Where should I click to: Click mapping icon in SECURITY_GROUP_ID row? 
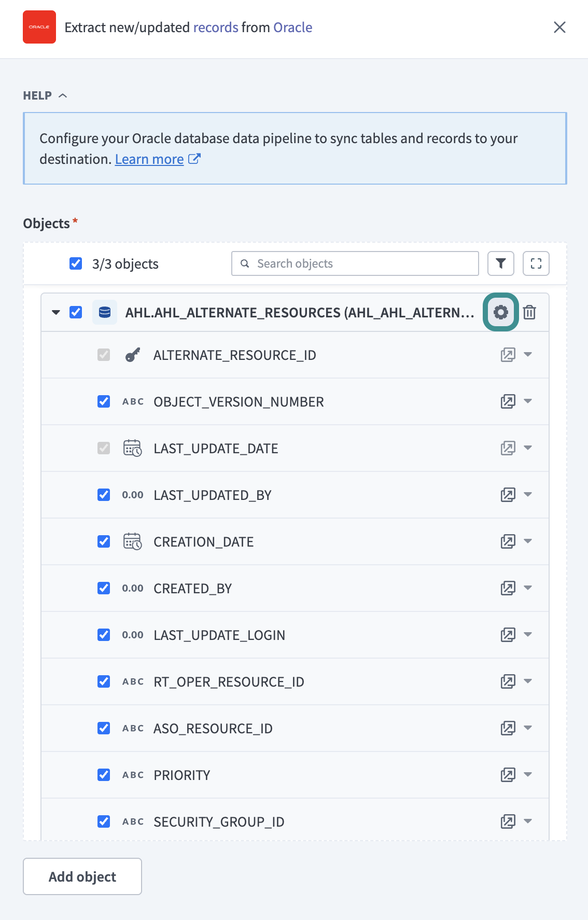(508, 821)
